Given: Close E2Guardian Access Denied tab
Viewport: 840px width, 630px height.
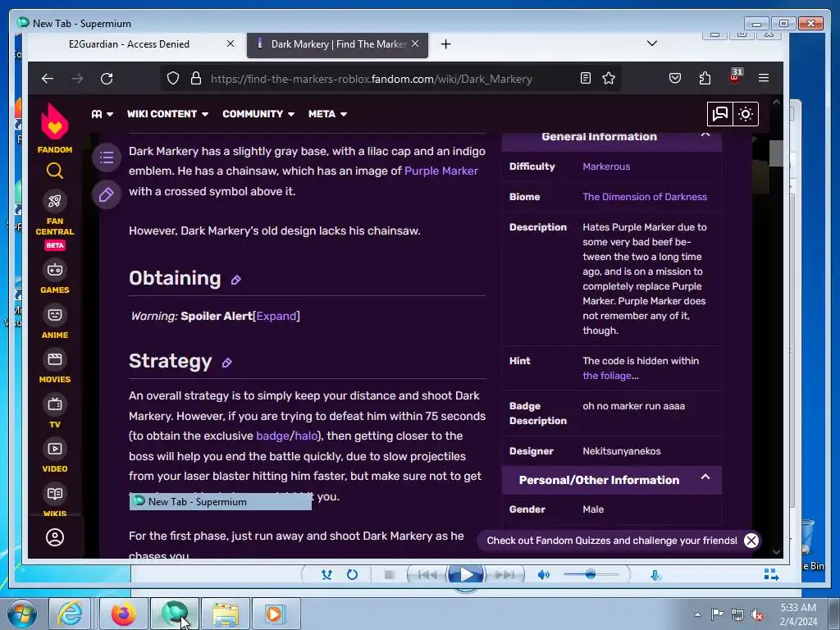Looking at the screenshot, I should point(231,43).
